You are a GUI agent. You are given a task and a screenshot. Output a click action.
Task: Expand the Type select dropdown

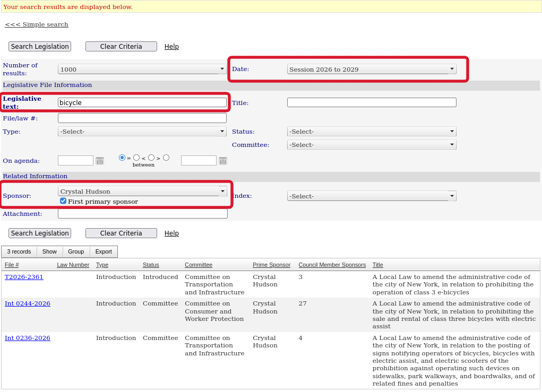(142, 131)
